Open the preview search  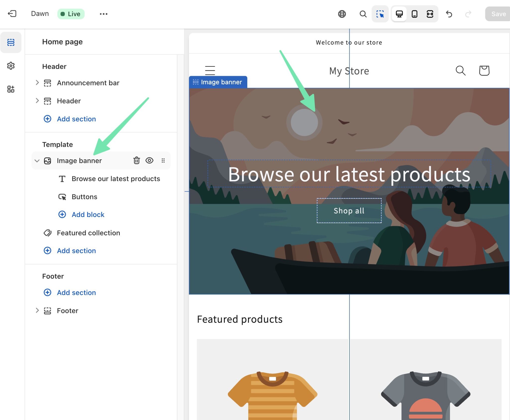[363, 14]
